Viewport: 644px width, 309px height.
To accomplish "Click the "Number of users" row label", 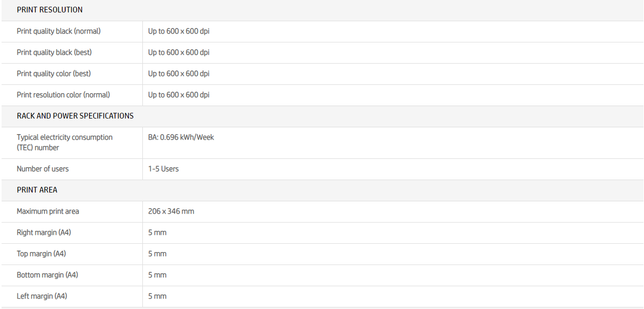I will 42,169.
